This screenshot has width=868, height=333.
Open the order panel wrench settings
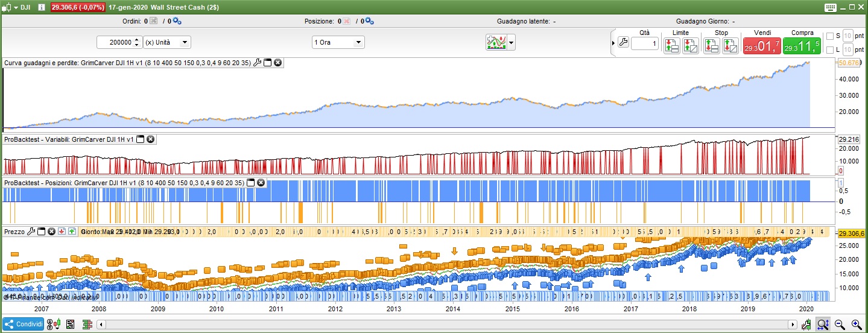(x=624, y=43)
